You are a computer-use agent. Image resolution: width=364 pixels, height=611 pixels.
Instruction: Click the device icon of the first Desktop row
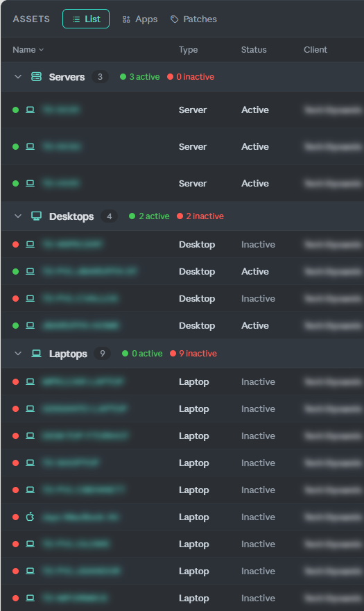[x=30, y=244]
